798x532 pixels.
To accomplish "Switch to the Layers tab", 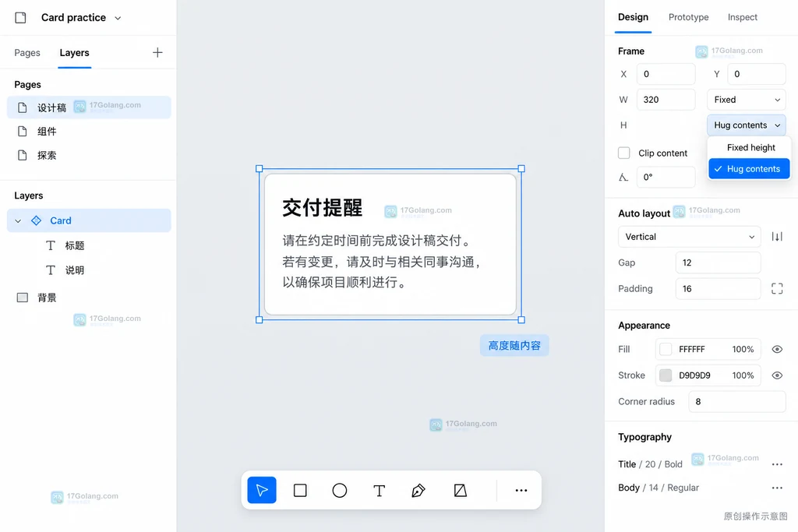I will click(x=74, y=53).
